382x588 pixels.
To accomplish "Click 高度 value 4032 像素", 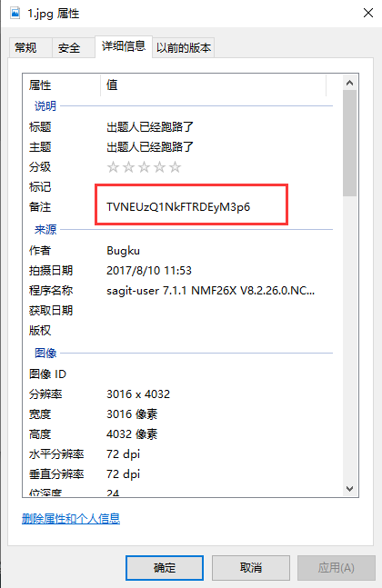I will point(132,434).
